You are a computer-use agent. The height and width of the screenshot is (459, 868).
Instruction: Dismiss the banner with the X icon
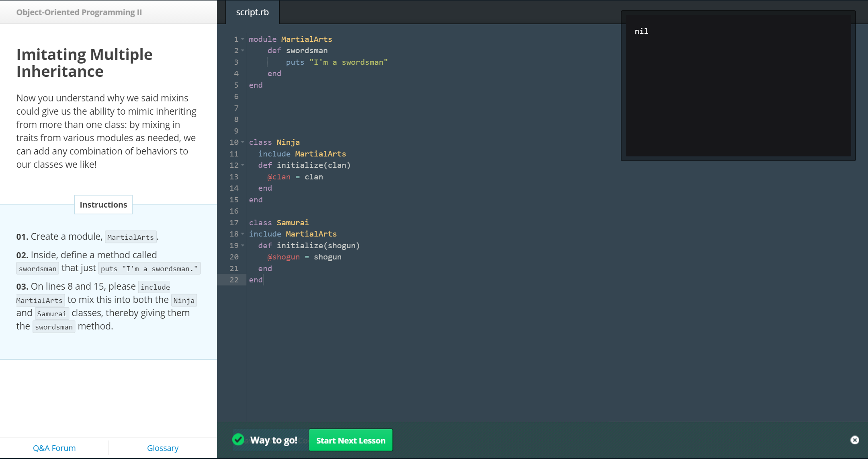tap(855, 440)
